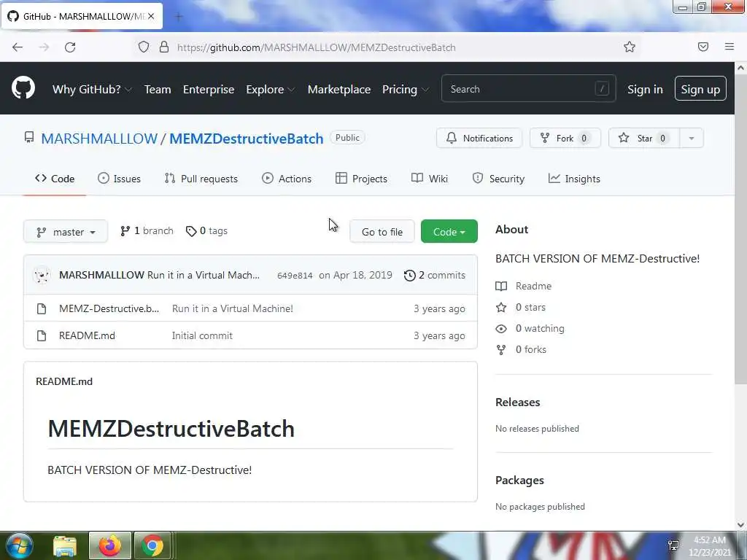The height and width of the screenshot is (560, 747).
Task: View the 2 commits history
Action: coord(435,275)
